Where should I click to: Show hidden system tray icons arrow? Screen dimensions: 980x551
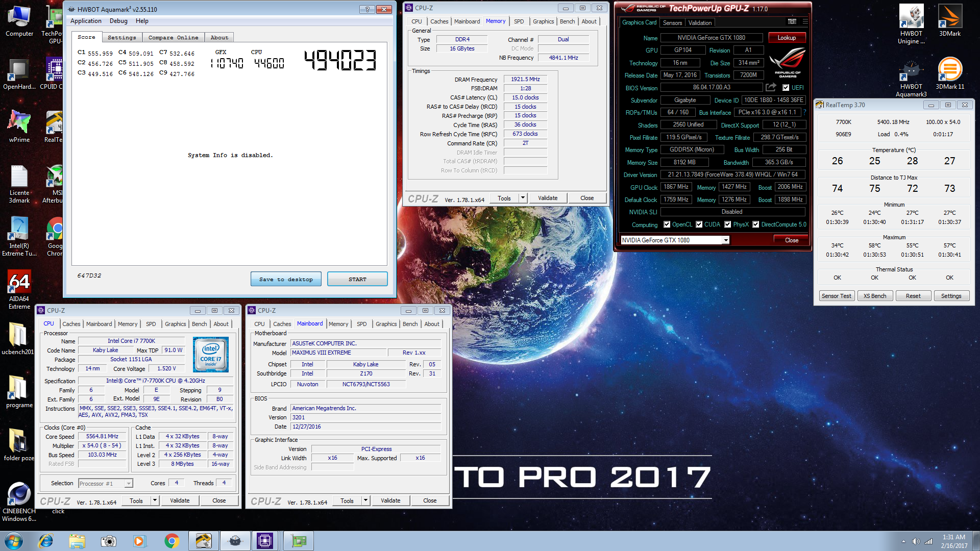(x=903, y=541)
